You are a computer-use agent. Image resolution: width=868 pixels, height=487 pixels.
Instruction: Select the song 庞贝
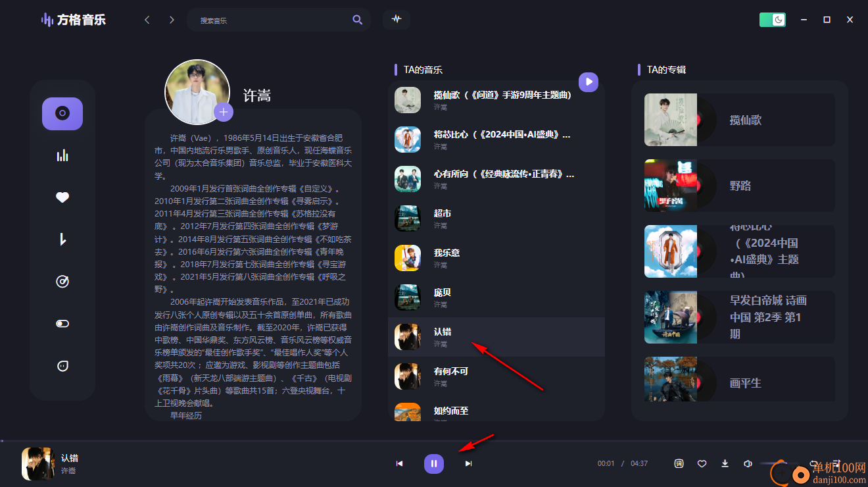pos(496,297)
